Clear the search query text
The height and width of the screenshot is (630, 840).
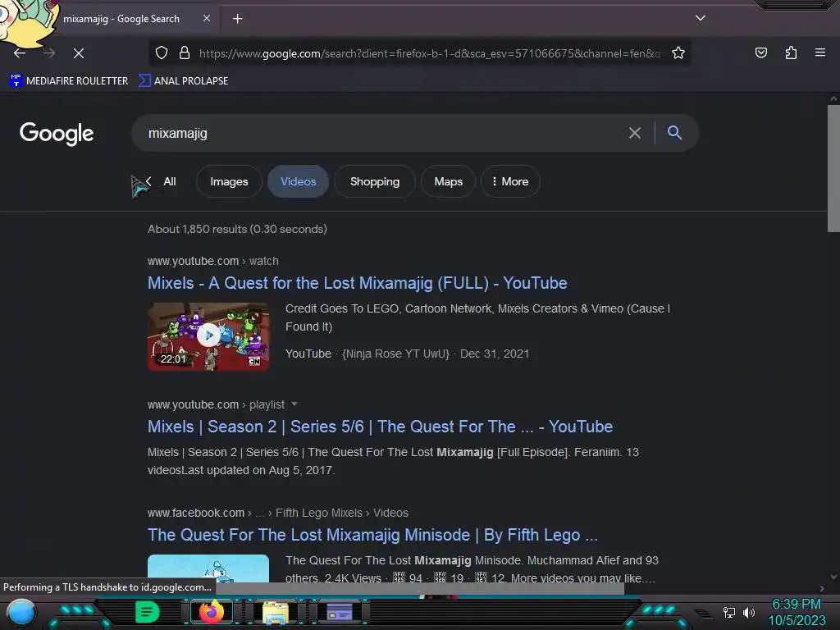(634, 133)
